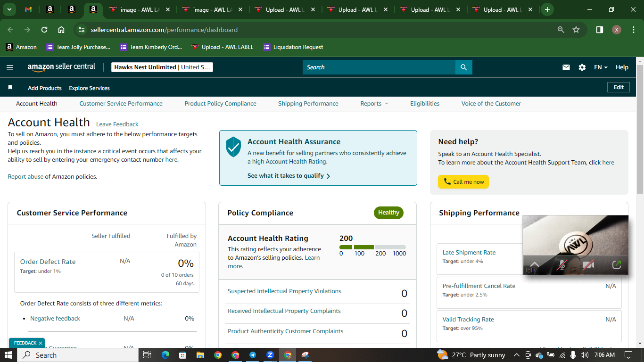This screenshot has width=644, height=362.
Task: Click into the Seller Central search field
Action: (379, 67)
